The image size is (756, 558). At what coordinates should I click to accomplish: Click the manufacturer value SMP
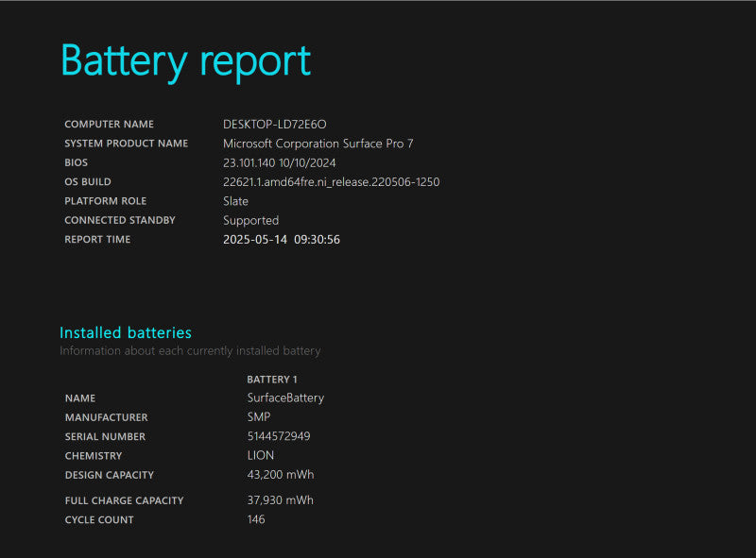coord(259,416)
